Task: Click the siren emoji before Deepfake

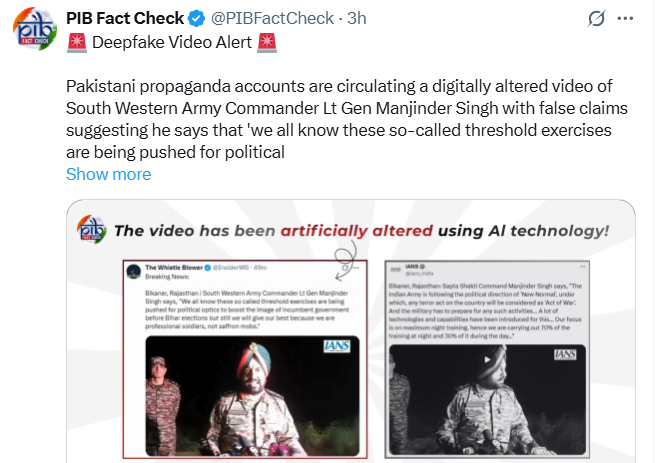Action: click(x=76, y=42)
